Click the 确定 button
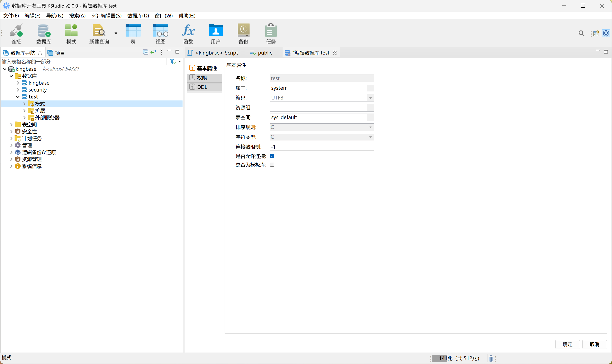 coord(567,344)
